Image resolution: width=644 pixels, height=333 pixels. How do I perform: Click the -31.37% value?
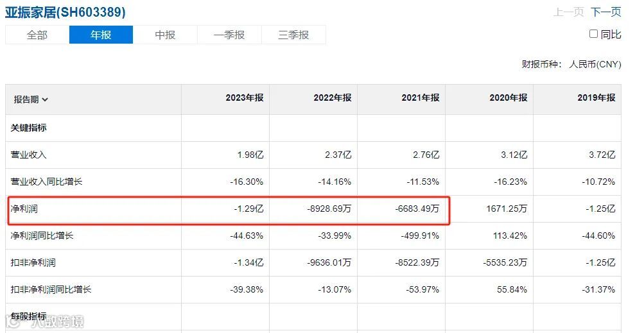point(598,289)
